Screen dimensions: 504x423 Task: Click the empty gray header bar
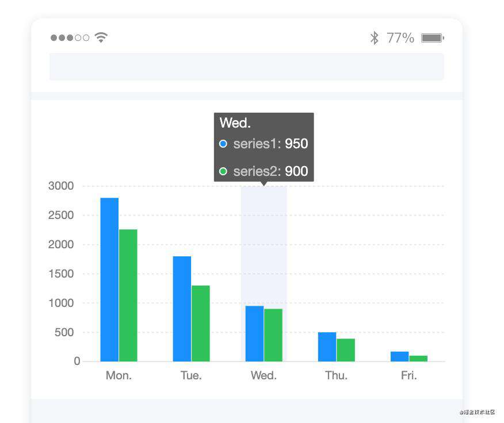point(247,67)
